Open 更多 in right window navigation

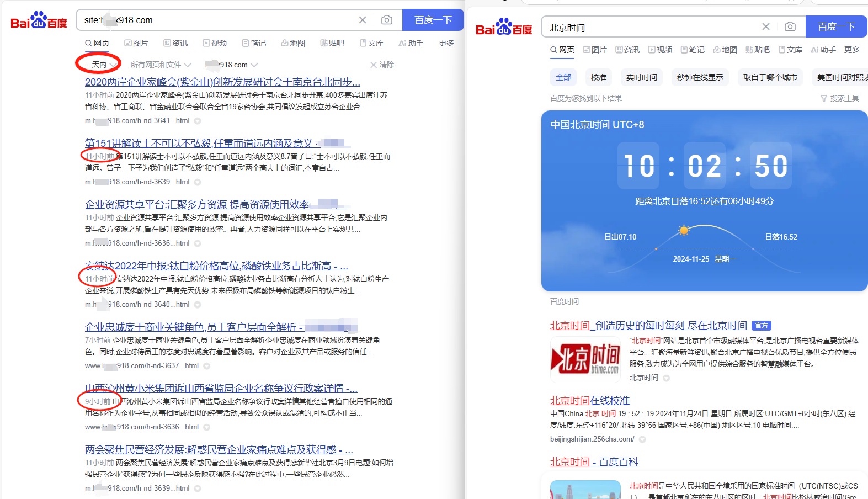tap(852, 50)
